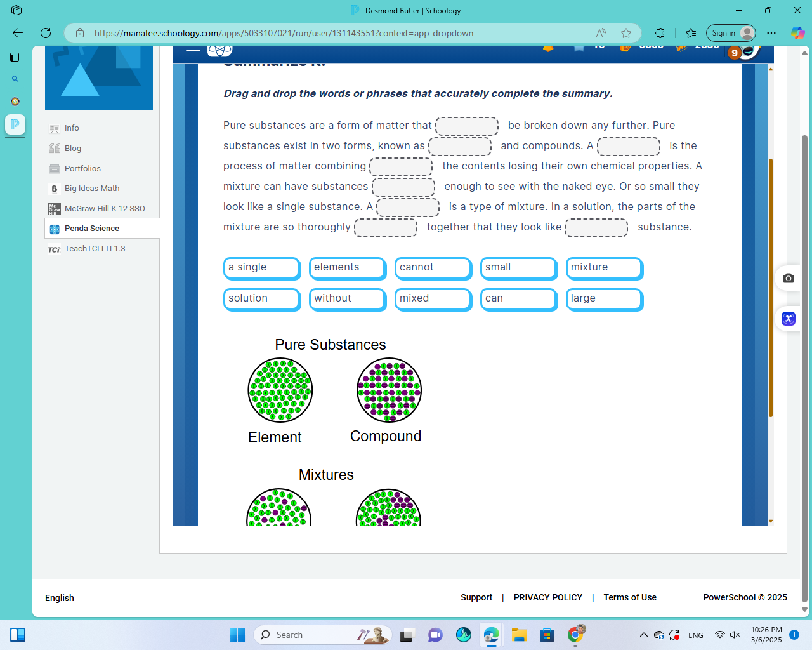Open the browser extensions icon

[x=660, y=33]
